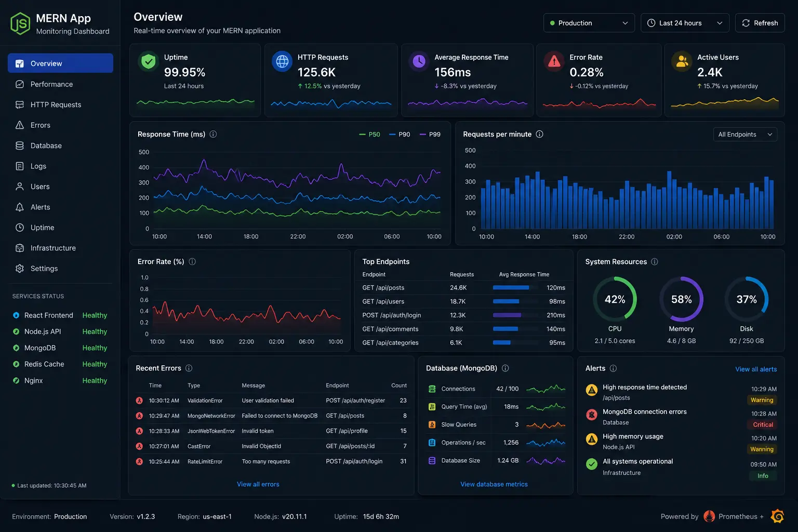Click the All systems operational check icon
The image size is (798, 532).
click(592, 464)
